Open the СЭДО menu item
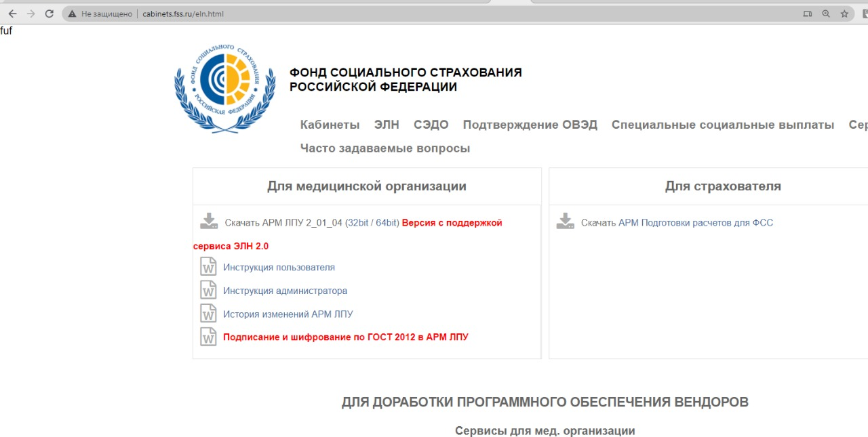868x437 pixels. (x=431, y=125)
